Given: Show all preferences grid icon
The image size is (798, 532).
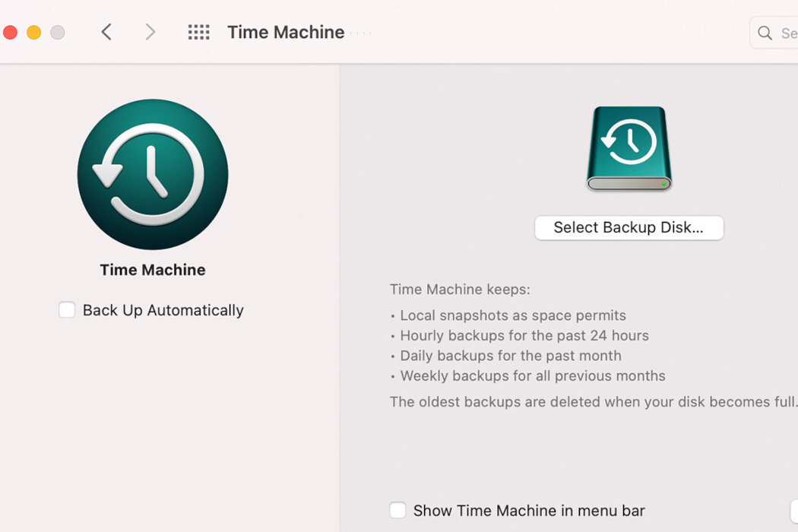Looking at the screenshot, I should pos(198,32).
